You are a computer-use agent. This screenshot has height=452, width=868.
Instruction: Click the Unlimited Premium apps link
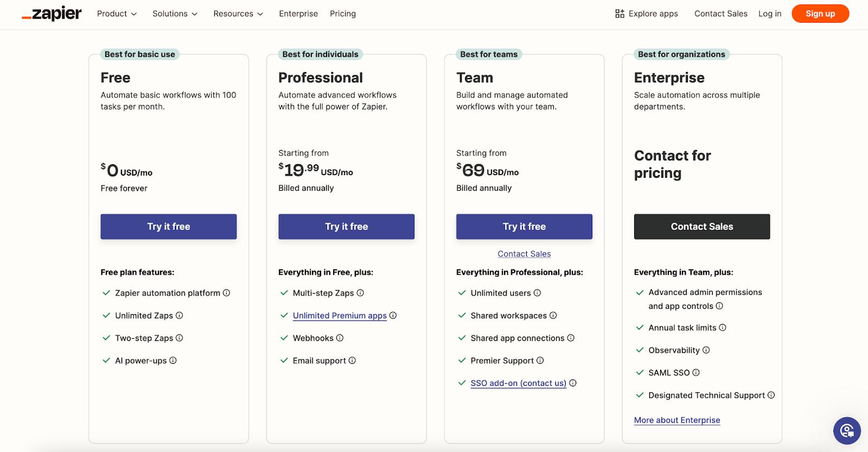coord(340,315)
